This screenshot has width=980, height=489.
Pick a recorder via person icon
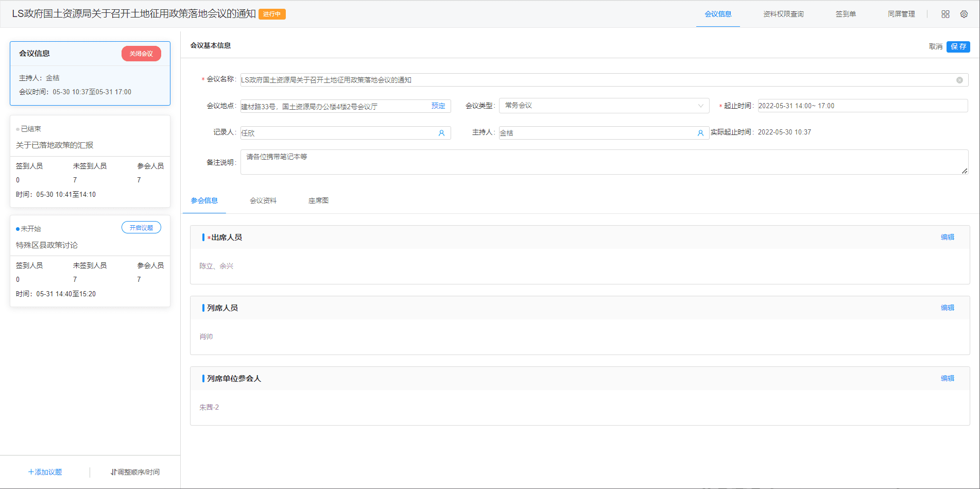(x=441, y=133)
